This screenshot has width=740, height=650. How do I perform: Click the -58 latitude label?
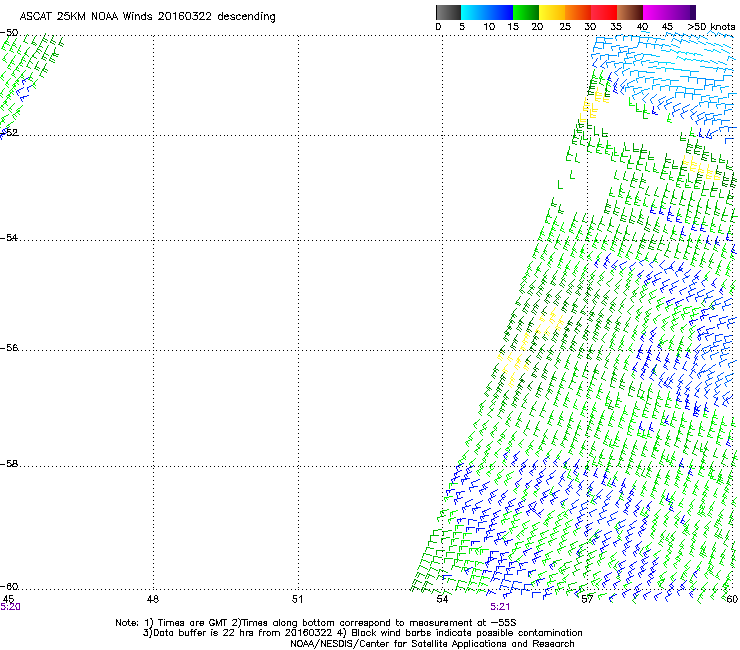point(9,464)
